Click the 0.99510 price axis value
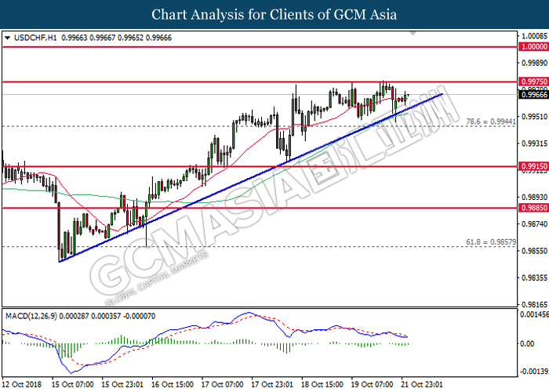This screenshot has width=549, height=392. 534,117
